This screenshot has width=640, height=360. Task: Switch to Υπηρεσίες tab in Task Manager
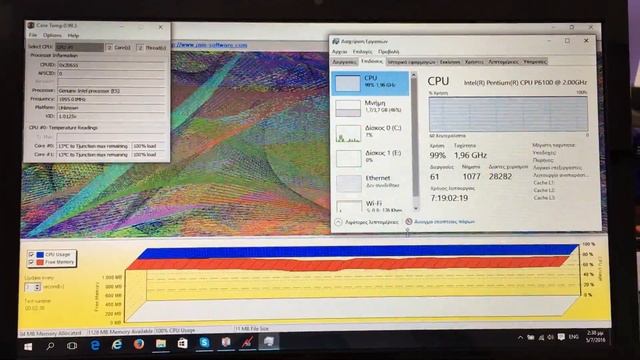(x=535, y=62)
